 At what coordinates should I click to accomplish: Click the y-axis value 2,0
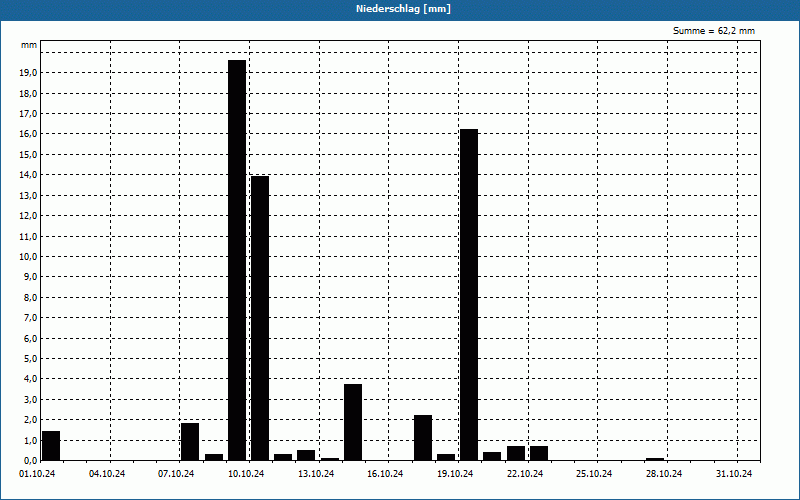click(x=31, y=420)
